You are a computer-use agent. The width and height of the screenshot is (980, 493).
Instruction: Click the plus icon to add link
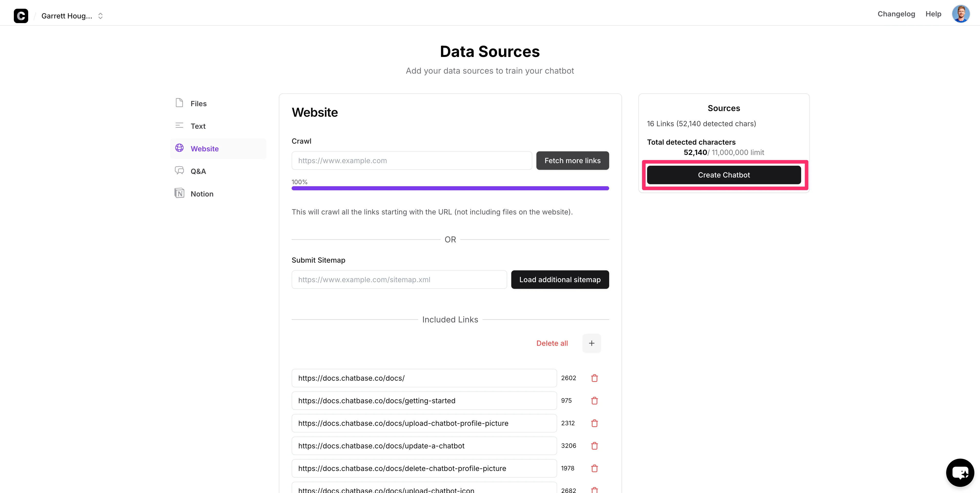591,343
